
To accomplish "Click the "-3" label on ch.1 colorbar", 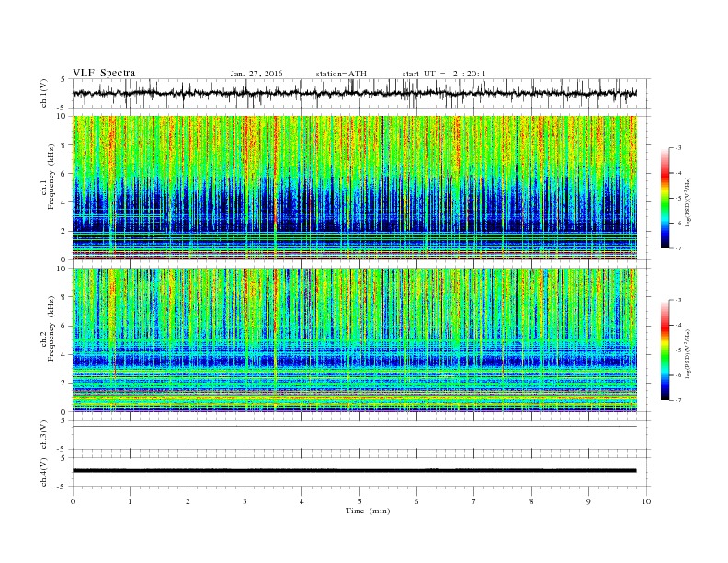I will [x=678, y=148].
